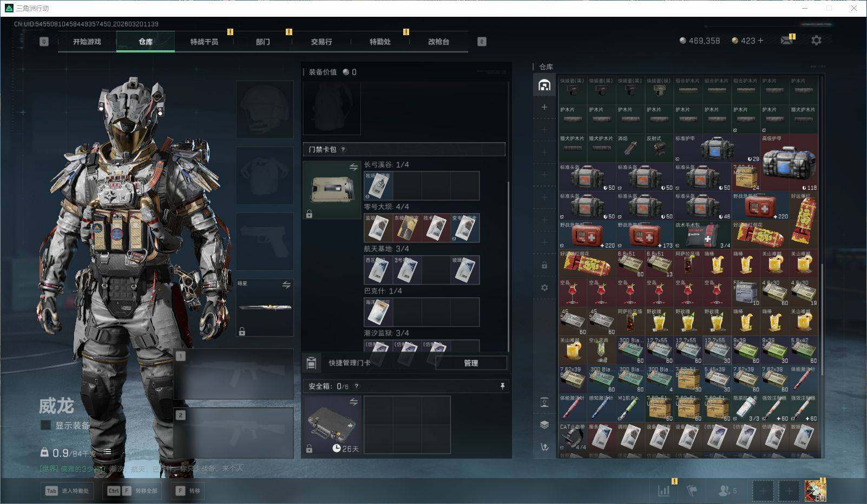Select primary weapon slot 2
This screenshot has height=504, width=867.
tap(233, 432)
